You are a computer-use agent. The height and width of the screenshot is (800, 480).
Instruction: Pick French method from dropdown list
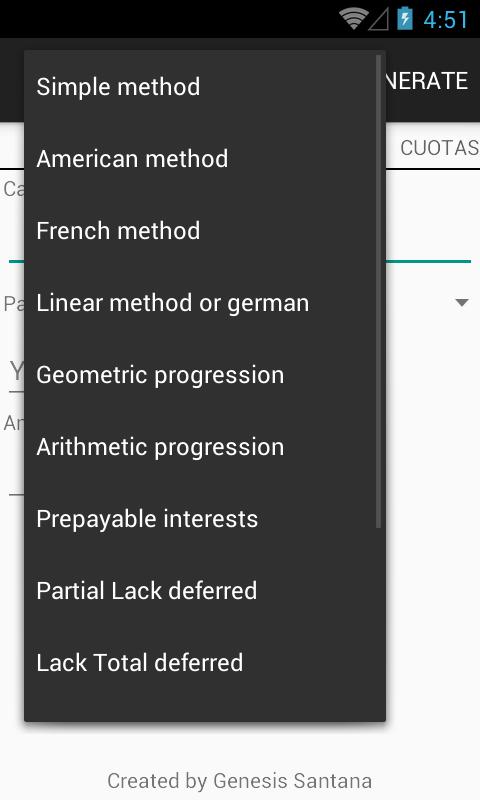(205, 231)
